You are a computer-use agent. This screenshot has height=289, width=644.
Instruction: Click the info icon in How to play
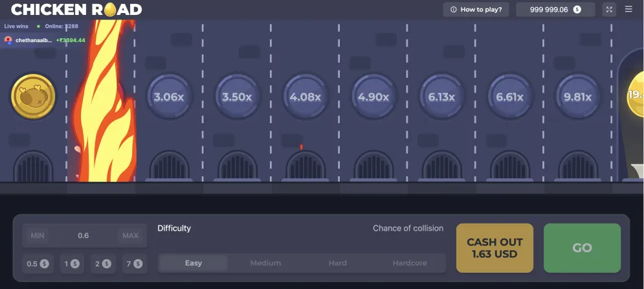(454, 10)
